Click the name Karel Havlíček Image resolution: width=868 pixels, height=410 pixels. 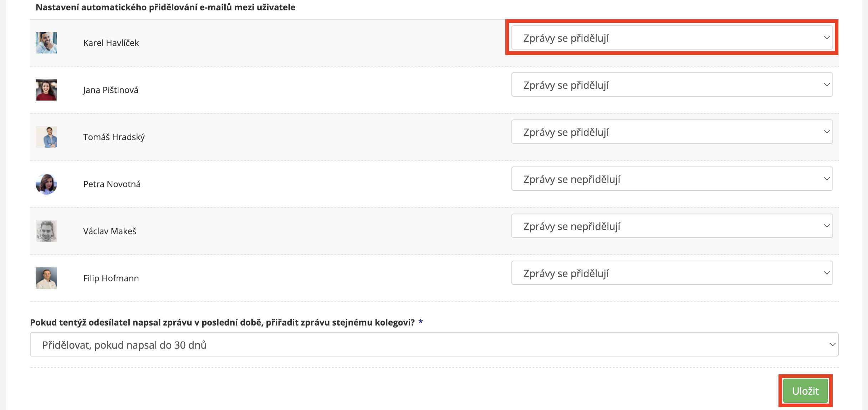(111, 43)
